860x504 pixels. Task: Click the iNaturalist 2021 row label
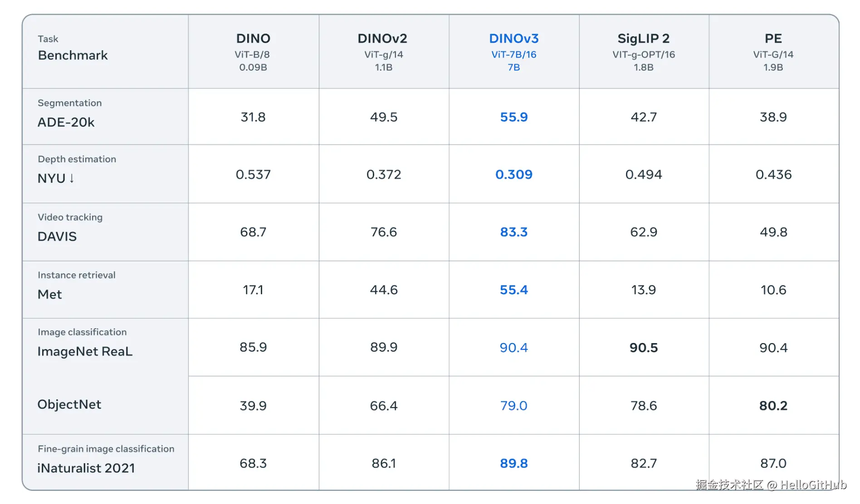pos(86,468)
